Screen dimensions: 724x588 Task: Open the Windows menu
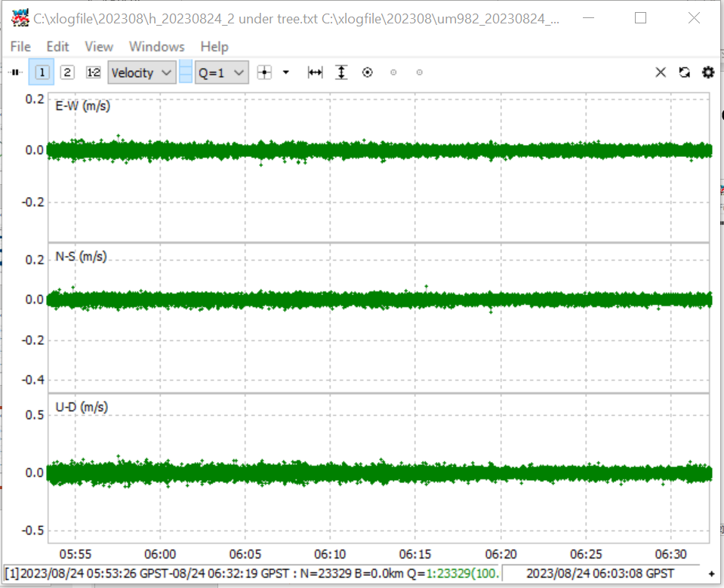point(157,47)
